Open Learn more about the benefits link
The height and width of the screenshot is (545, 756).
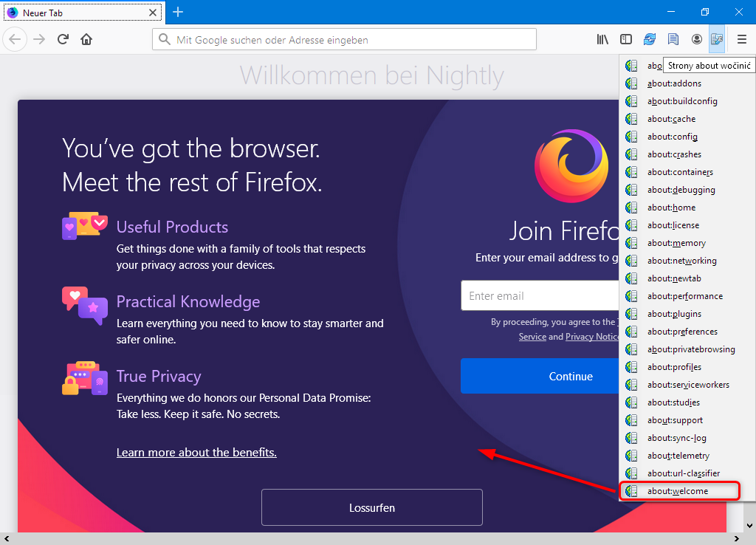click(196, 453)
